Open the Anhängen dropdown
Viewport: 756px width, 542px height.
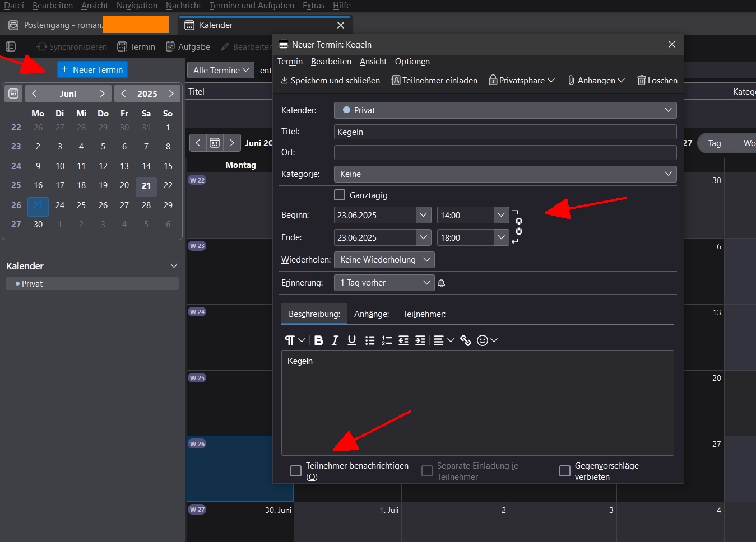(596, 81)
